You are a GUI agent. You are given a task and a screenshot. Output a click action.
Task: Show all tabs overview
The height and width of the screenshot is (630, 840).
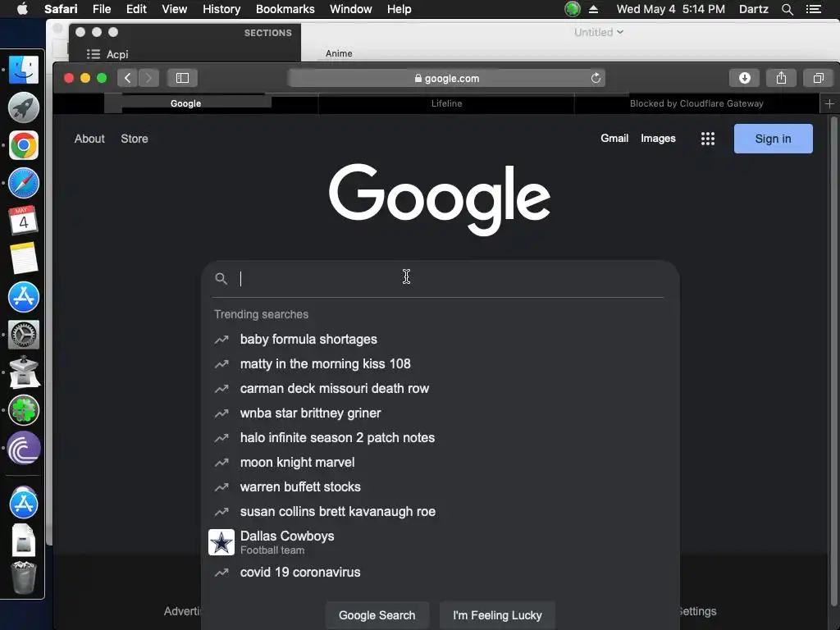818,78
